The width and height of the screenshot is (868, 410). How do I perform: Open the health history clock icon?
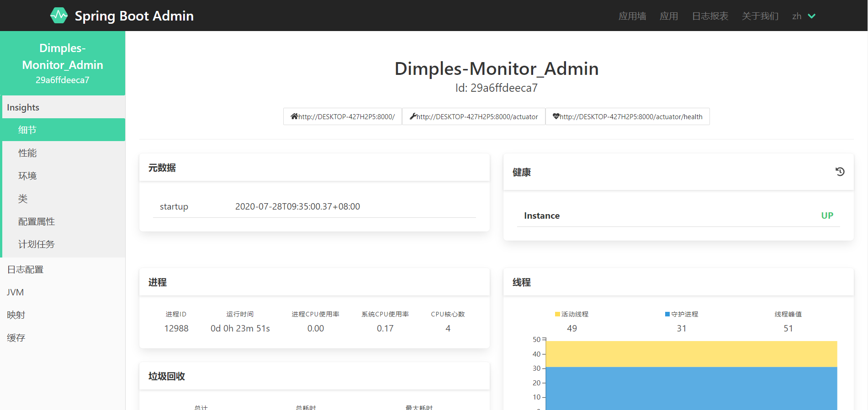840,172
